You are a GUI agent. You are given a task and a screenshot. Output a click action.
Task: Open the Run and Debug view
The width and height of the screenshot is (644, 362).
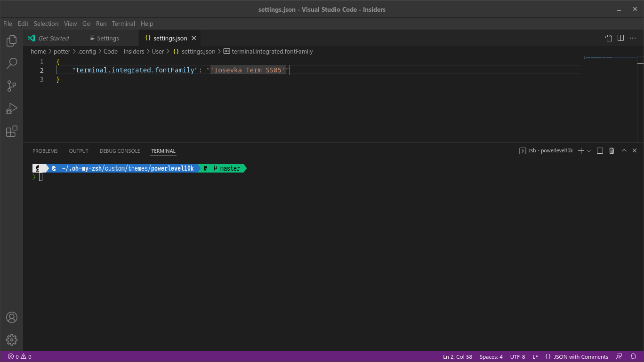tap(11, 109)
